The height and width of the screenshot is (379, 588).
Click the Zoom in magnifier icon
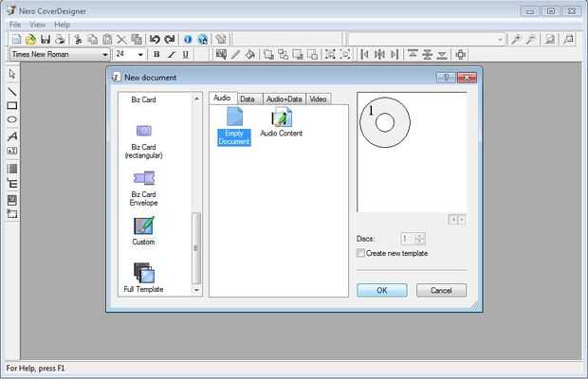point(516,39)
